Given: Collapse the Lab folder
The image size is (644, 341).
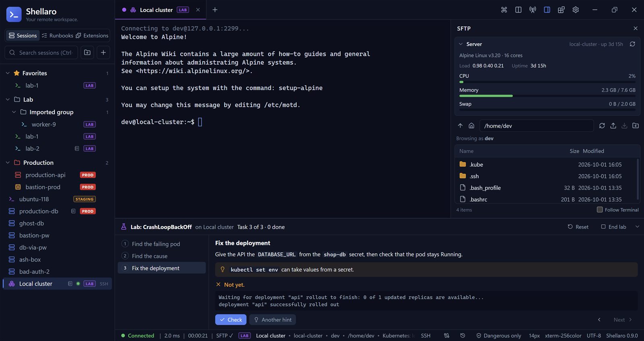Looking at the screenshot, I should pos(8,99).
